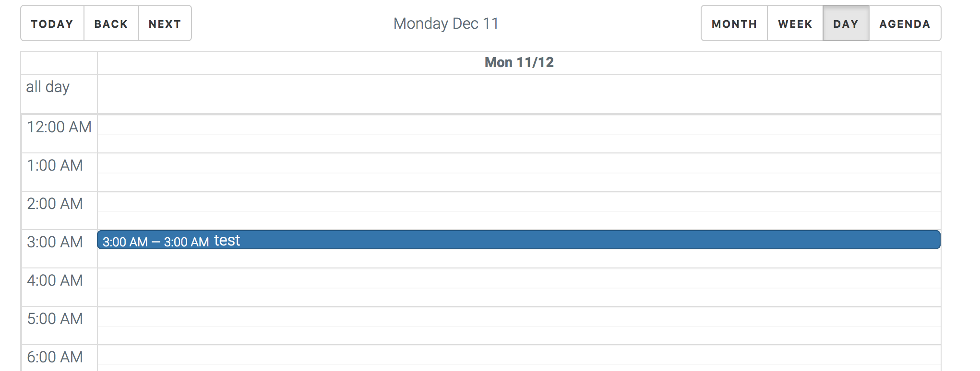
Task: Open the Agenda view
Action: tap(905, 23)
